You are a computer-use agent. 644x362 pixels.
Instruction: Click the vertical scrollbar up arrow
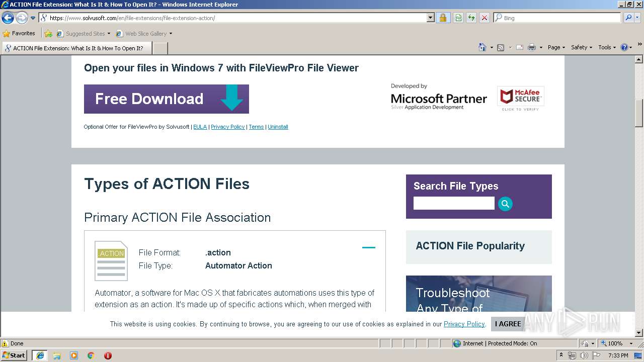point(639,59)
